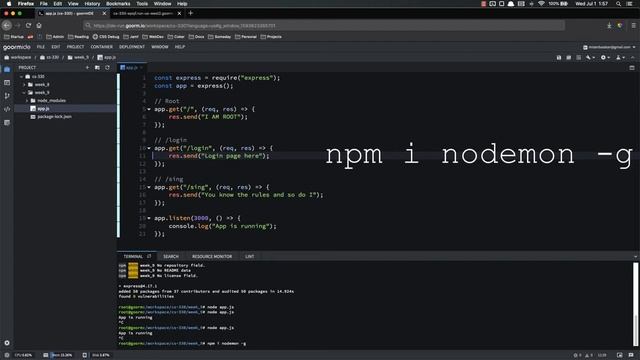Fold the /sing route block at line 15

[x=149, y=187]
